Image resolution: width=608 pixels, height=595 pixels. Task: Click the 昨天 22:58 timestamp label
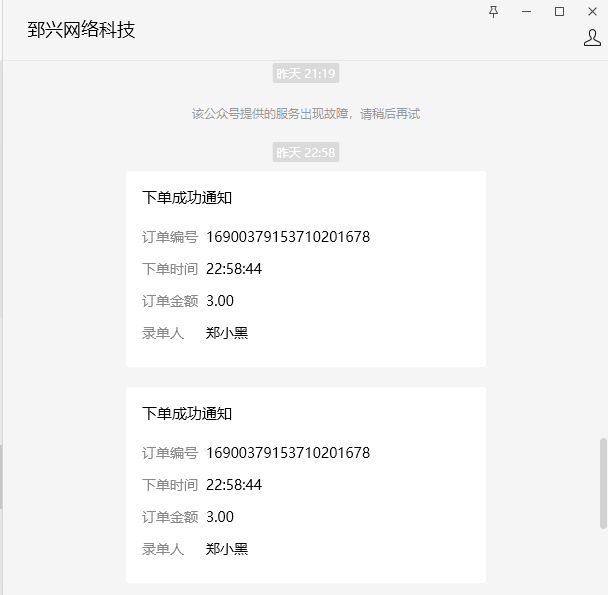tap(305, 152)
